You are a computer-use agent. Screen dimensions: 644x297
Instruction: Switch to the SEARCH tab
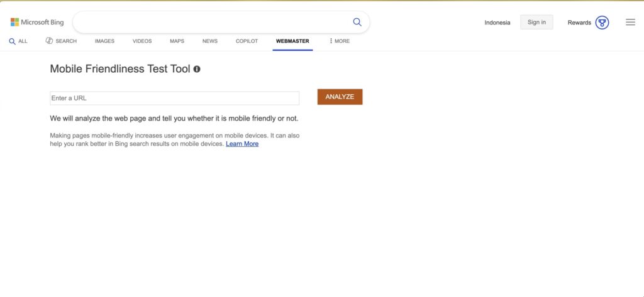point(61,41)
